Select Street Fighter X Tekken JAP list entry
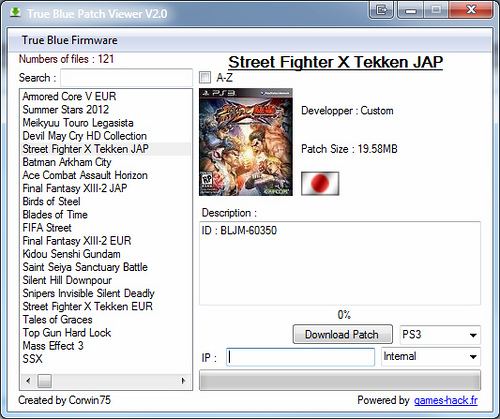 (x=106, y=149)
